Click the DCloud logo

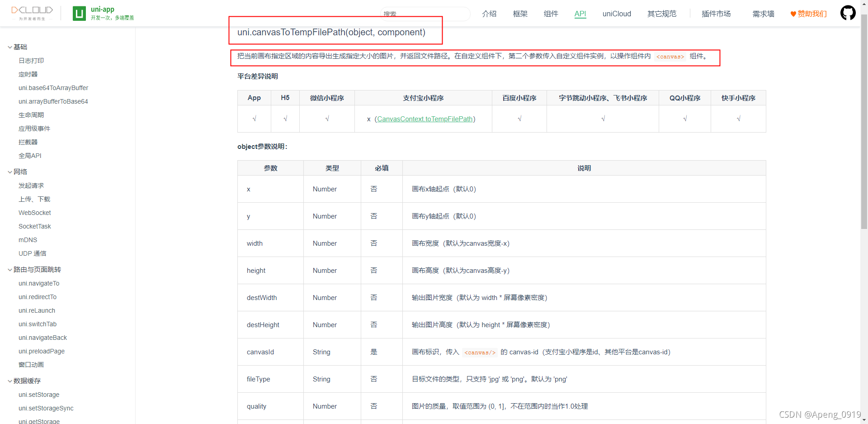32,13
